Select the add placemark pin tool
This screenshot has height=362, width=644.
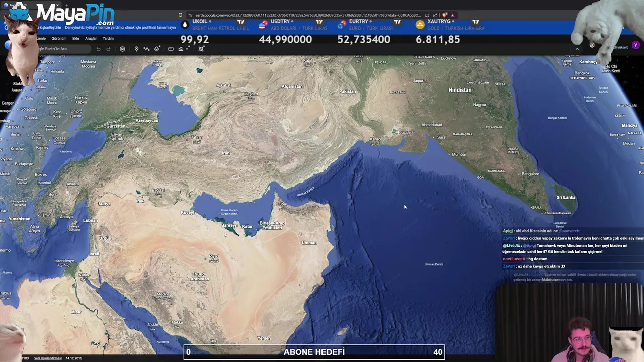coord(136,49)
